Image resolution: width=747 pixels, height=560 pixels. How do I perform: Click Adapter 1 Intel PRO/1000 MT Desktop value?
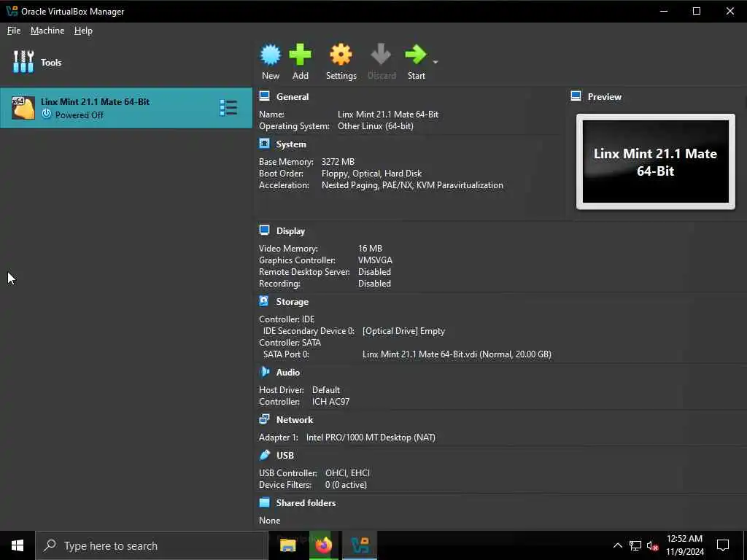(371, 437)
